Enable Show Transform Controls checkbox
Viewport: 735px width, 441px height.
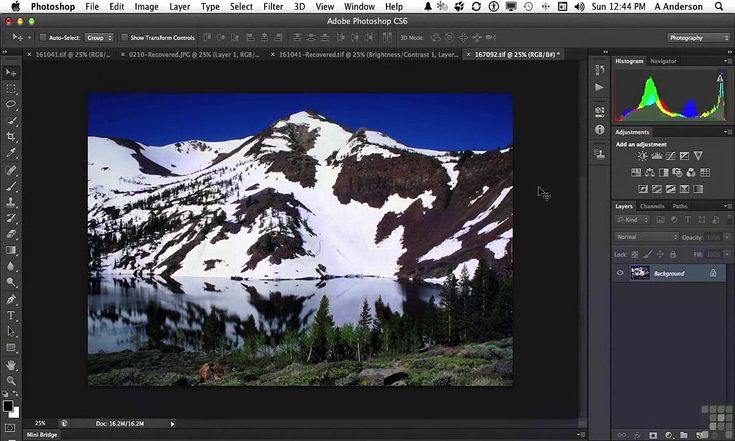tap(124, 37)
